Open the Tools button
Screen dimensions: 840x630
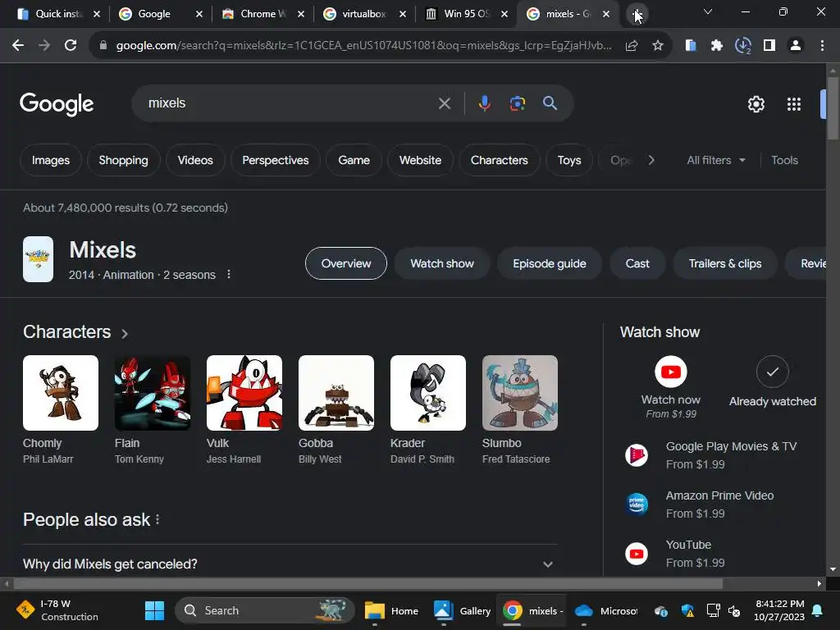click(784, 160)
